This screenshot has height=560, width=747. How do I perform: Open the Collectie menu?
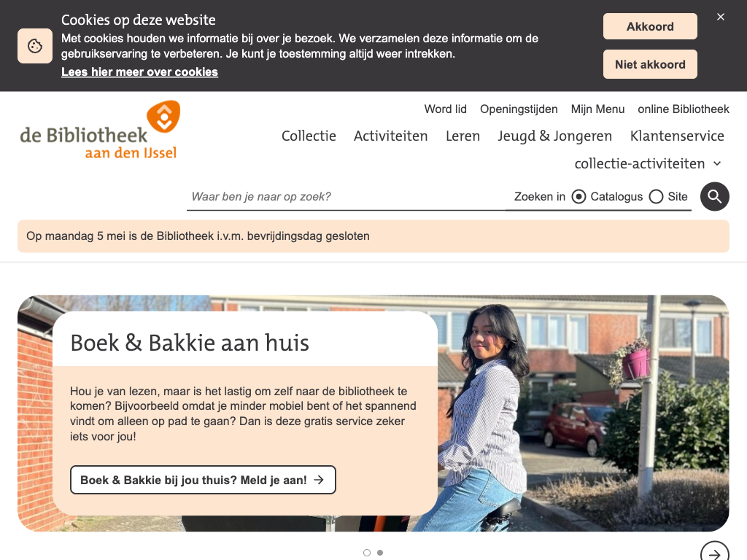coord(309,136)
